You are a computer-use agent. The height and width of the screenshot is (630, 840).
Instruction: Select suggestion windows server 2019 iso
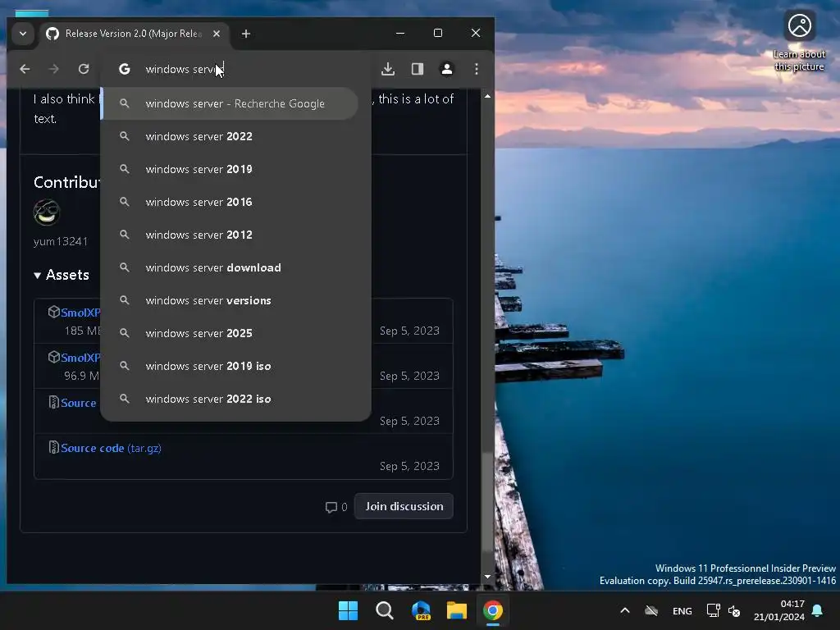[231, 366]
